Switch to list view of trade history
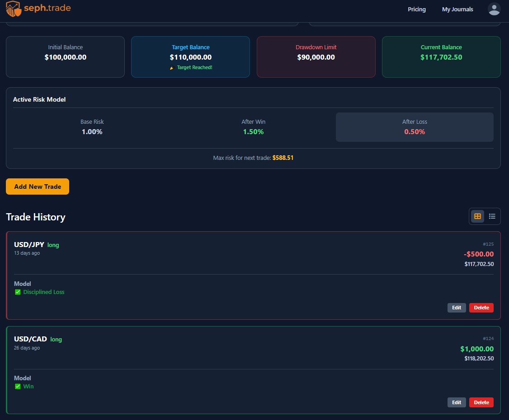509x420 pixels. pyautogui.click(x=492, y=216)
